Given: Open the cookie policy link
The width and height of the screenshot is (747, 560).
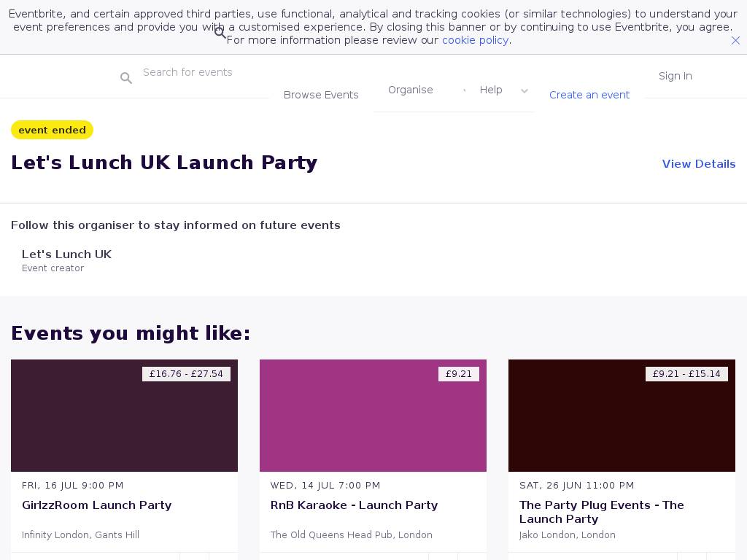Looking at the screenshot, I should click(475, 40).
